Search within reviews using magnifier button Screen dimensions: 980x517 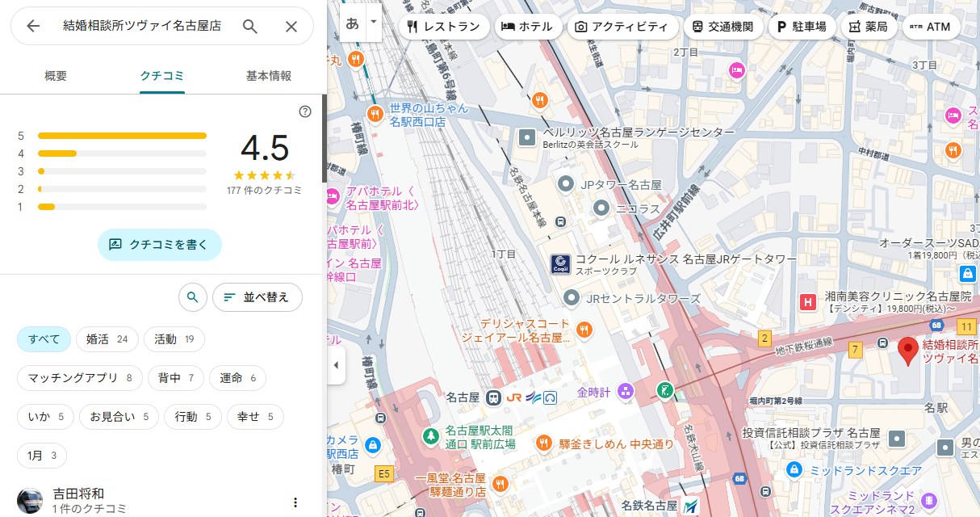click(x=192, y=297)
